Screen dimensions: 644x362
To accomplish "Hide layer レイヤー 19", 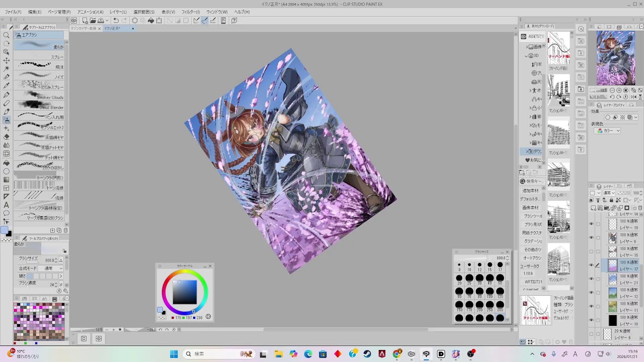I will click(x=591, y=224).
